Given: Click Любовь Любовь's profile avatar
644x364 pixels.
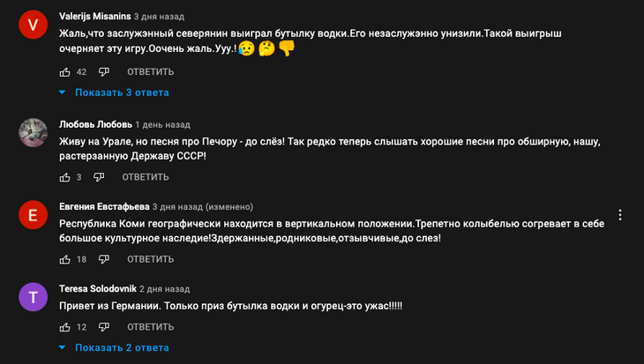Looking at the screenshot, I should pyautogui.click(x=33, y=133).
